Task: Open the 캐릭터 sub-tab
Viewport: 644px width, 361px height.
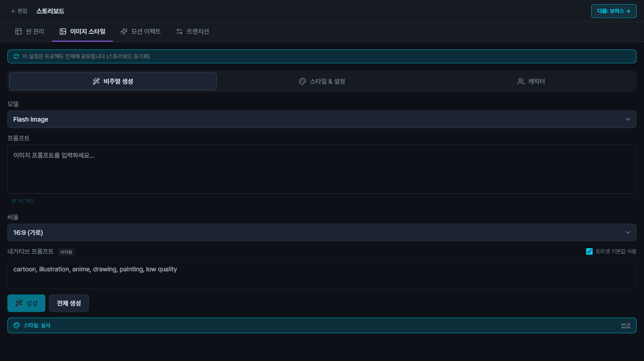Action: (x=531, y=81)
